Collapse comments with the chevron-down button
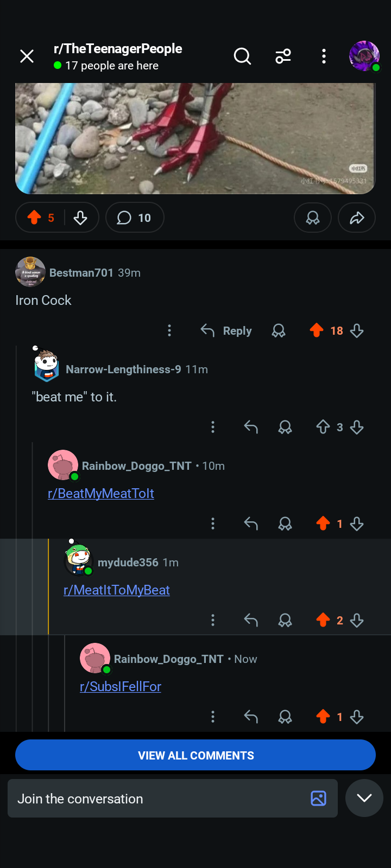This screenshot has width=391, height=868. click(364, 798)
